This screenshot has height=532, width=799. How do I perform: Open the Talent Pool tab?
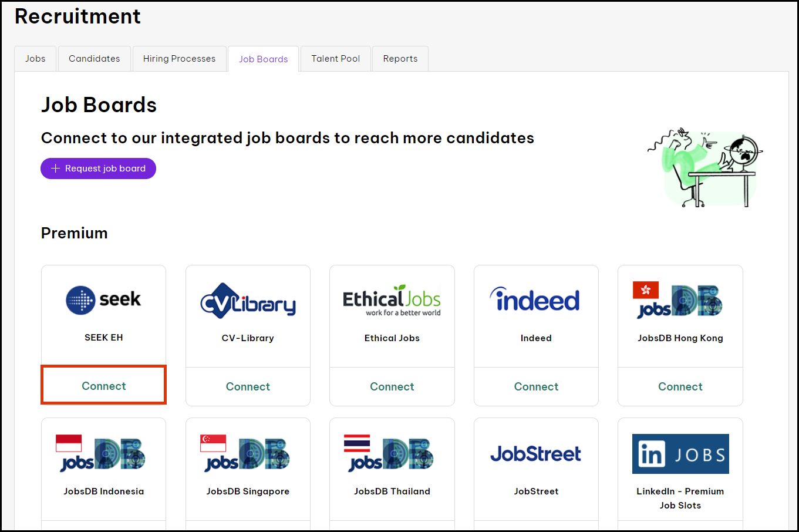[x=335, y=59]
